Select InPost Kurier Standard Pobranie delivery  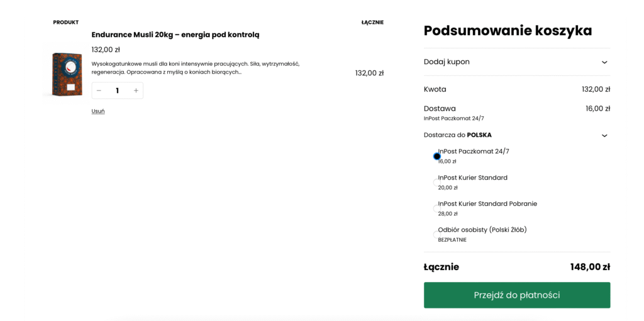(437, 209)
